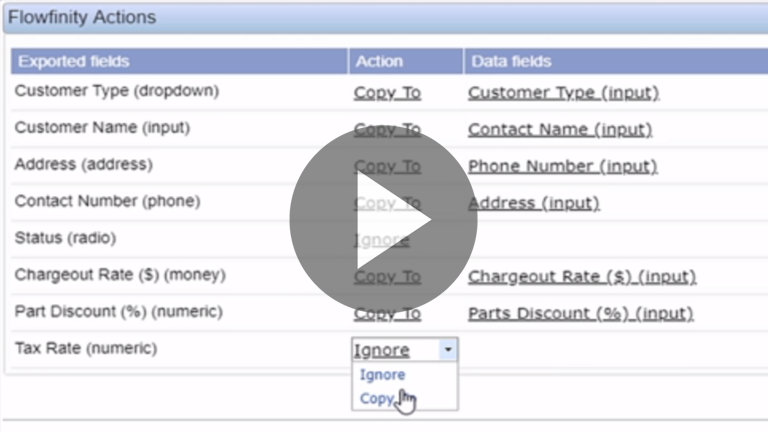Choose Copy option in the dropdown list
Viewport: 768px width, 432px height.
coord(378,398)
